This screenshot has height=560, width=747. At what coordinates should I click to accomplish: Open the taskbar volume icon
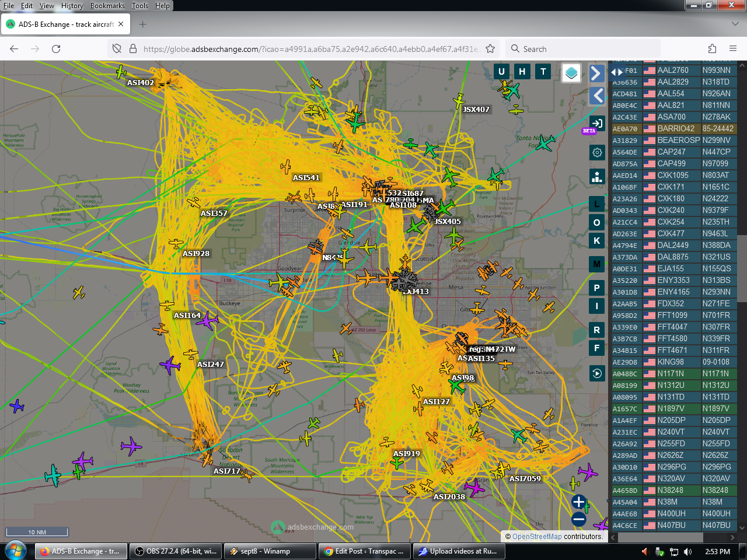click(x=687, y=552)
